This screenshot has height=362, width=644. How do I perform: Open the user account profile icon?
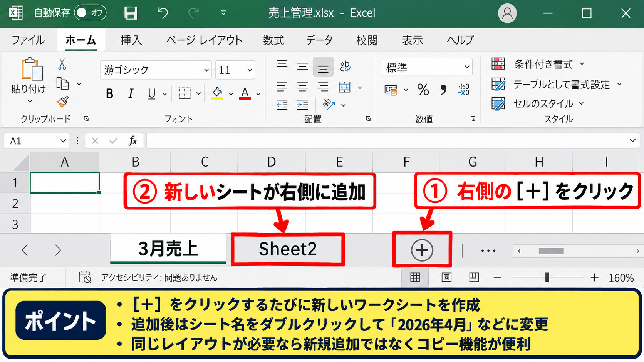[507, 13]
